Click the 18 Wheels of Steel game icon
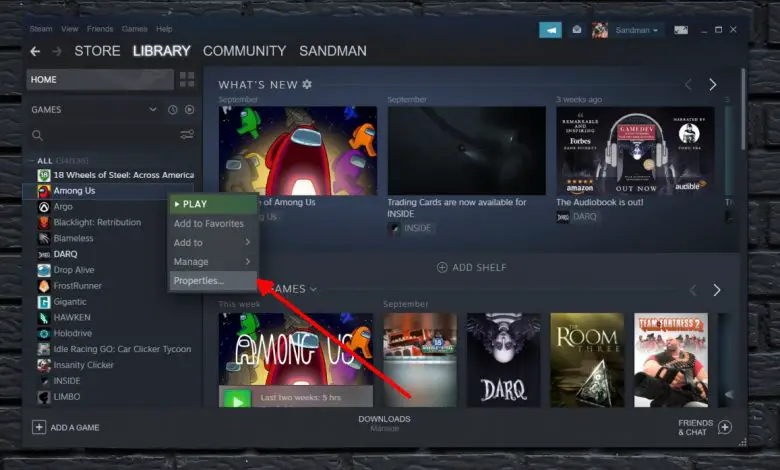780x470 pixels. 44,175
